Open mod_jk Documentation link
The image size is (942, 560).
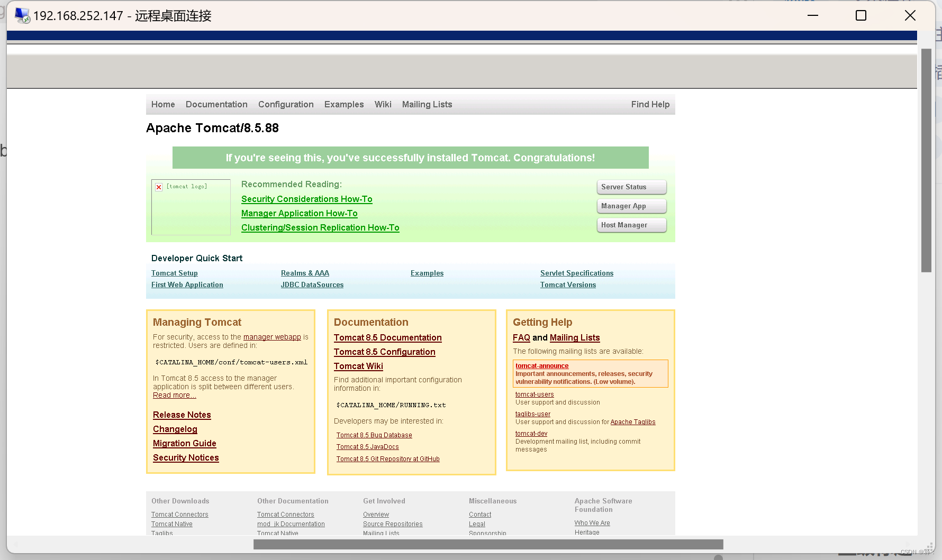point(291,524)
